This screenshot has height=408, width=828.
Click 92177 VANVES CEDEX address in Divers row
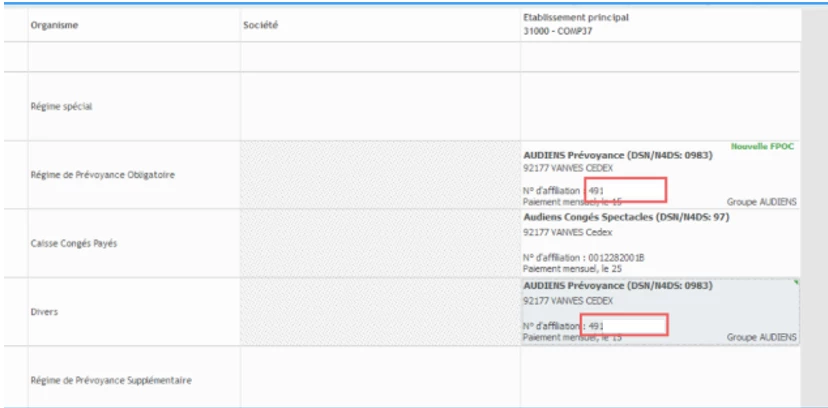(x=568, y=301)
